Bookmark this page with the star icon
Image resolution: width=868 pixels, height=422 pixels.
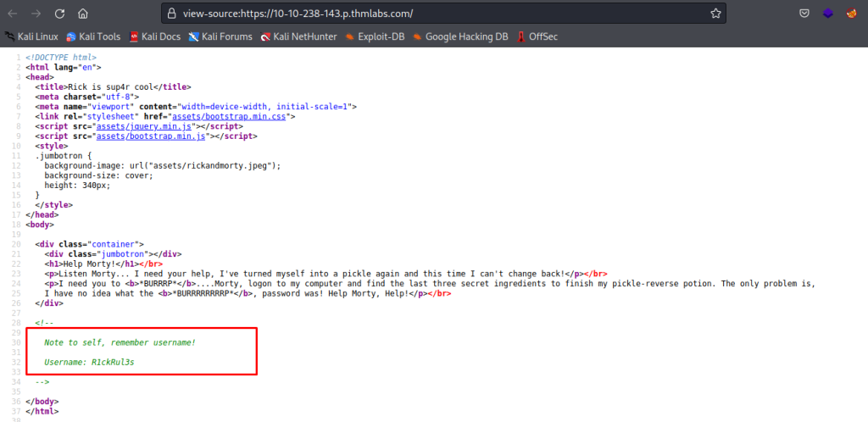(715, 14)
